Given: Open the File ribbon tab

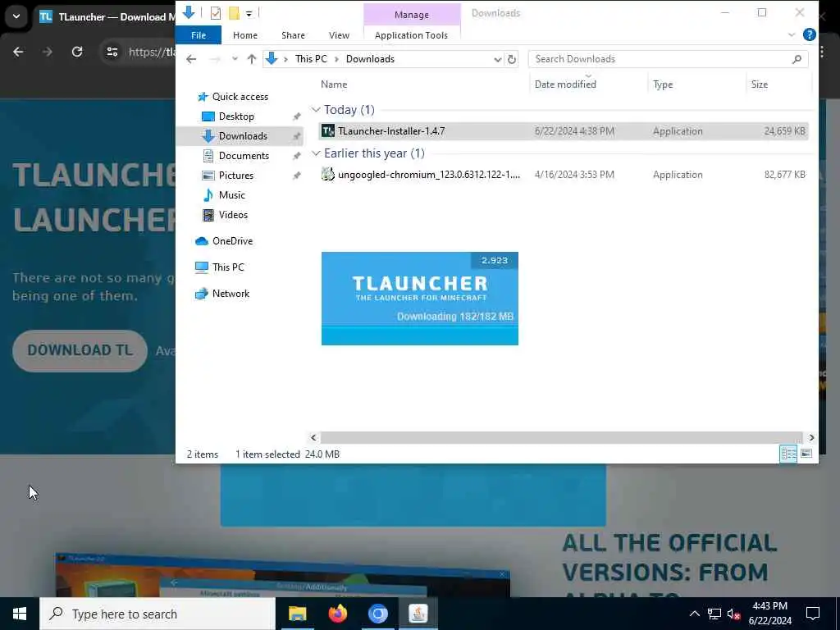Looking at the screenshot, I should (x=199, y=35).
